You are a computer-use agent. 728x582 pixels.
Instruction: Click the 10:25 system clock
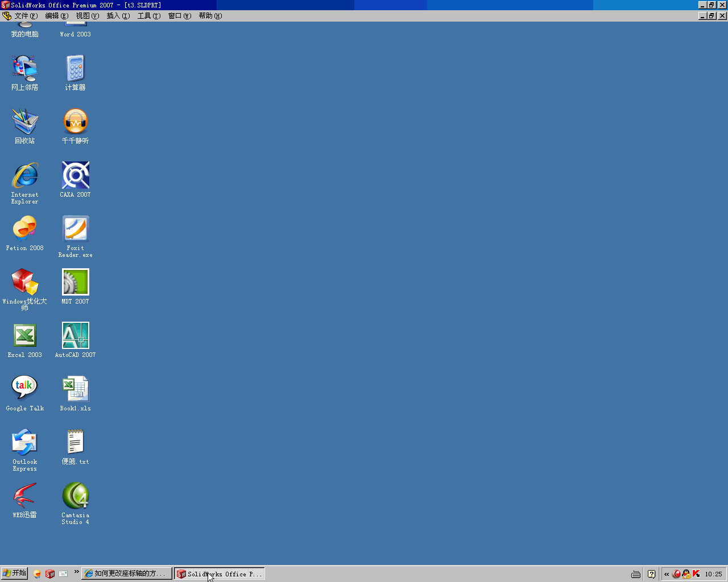pos(713,574)
